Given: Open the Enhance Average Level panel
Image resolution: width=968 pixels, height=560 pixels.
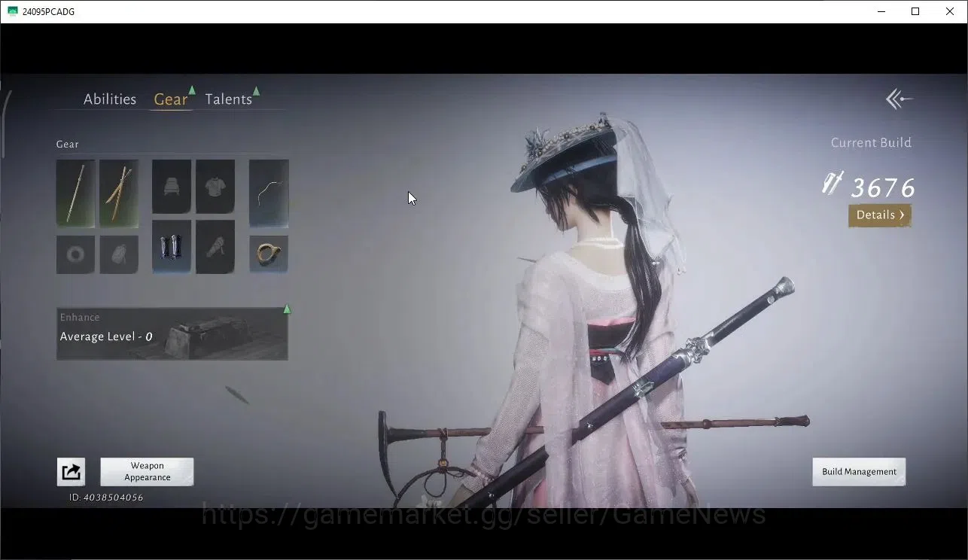Looking at the screenshot, I should pos(172,333).
